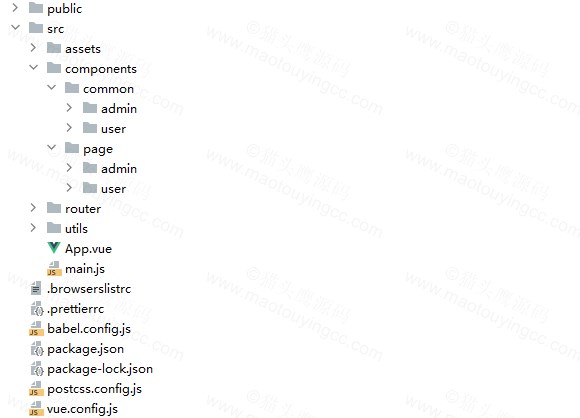Click the package-lock.json file icon
The width and height of the screenshot is (580, 418).
pyautogui.click(x=37, y=368)
